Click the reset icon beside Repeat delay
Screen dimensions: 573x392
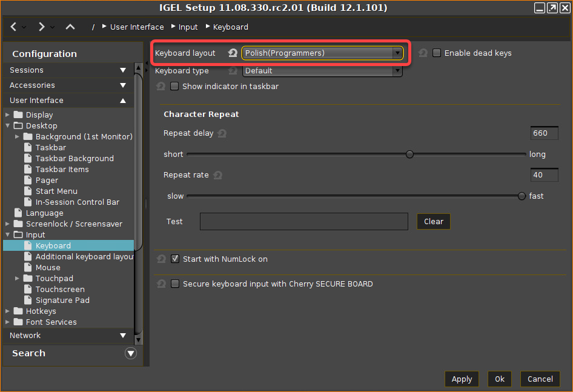[222, 133]
